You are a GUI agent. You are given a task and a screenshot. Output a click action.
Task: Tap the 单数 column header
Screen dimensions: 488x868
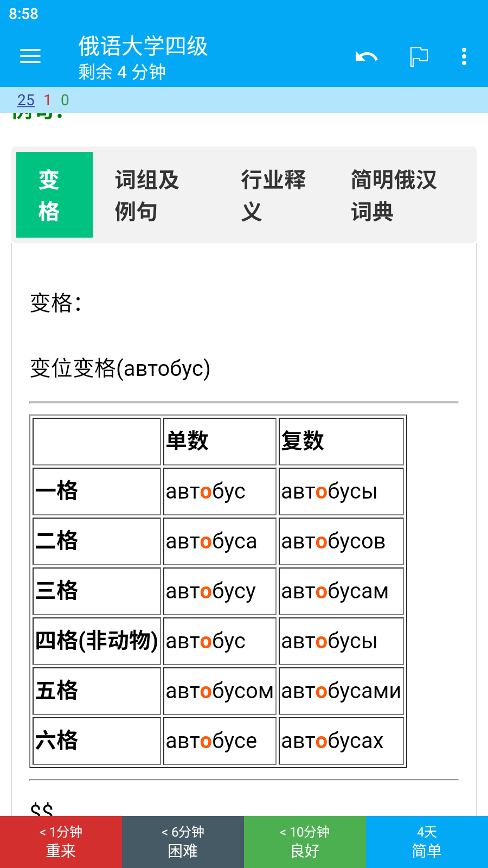tap(220, 442)
